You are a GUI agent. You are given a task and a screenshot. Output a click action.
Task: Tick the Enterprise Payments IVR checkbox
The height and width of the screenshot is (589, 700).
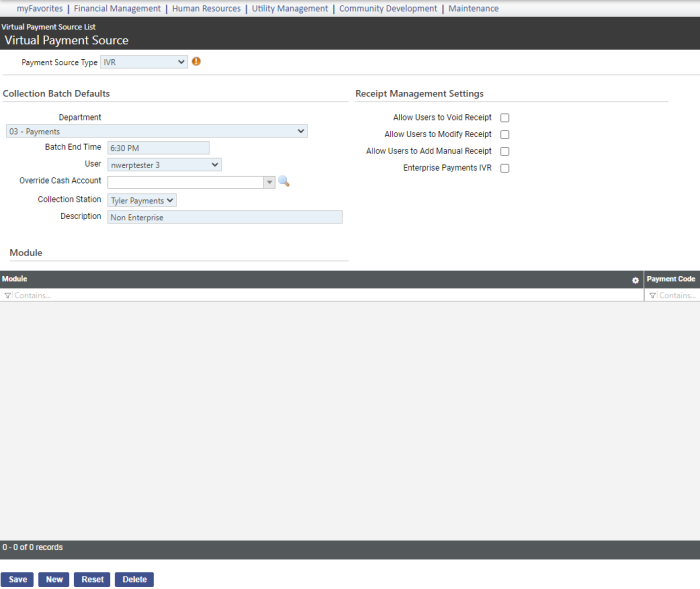[505, 168]
